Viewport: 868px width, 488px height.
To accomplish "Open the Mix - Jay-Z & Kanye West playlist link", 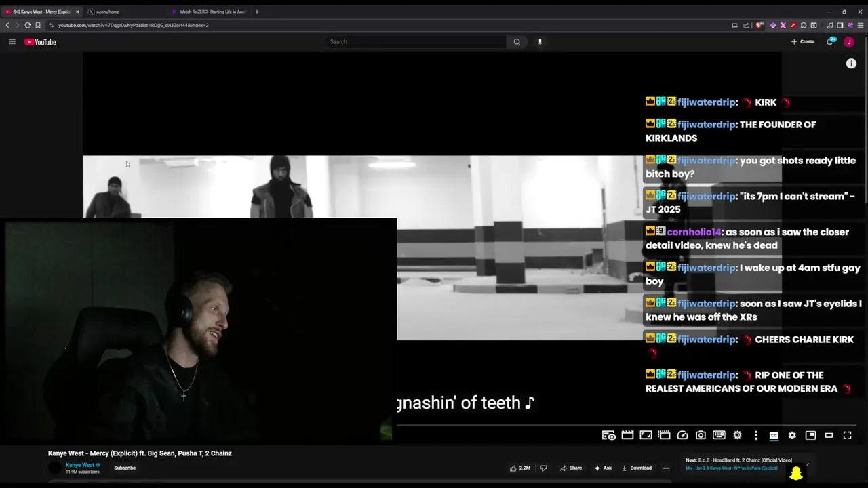I will pos(732,468).
